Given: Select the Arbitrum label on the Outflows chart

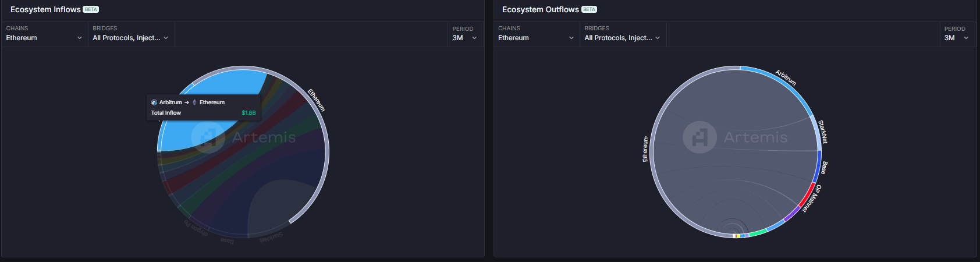Looking at the screenshot, I should 786,77.
